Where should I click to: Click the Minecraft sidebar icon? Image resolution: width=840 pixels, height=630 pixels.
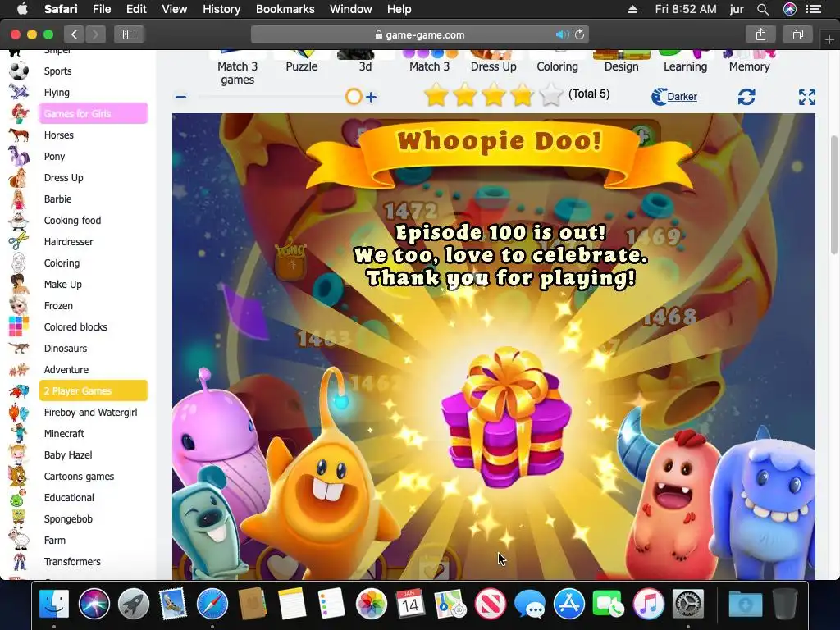(19, 433)
